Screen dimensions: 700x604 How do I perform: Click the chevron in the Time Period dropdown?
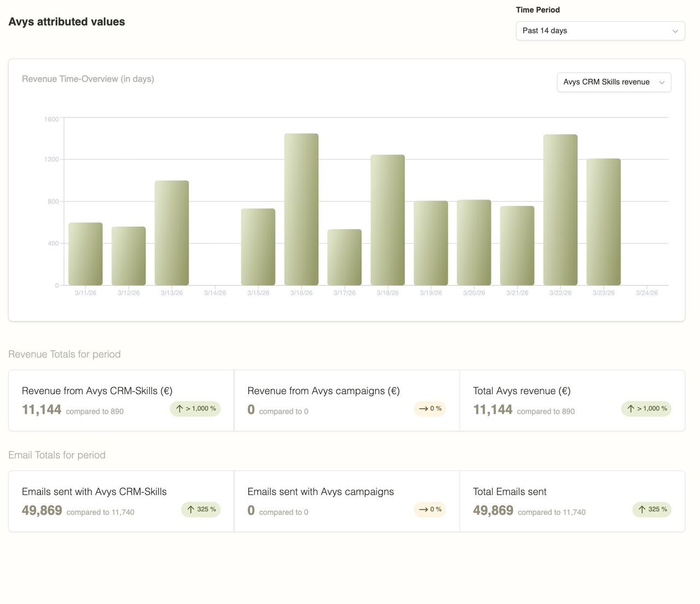tap(675, 31)
